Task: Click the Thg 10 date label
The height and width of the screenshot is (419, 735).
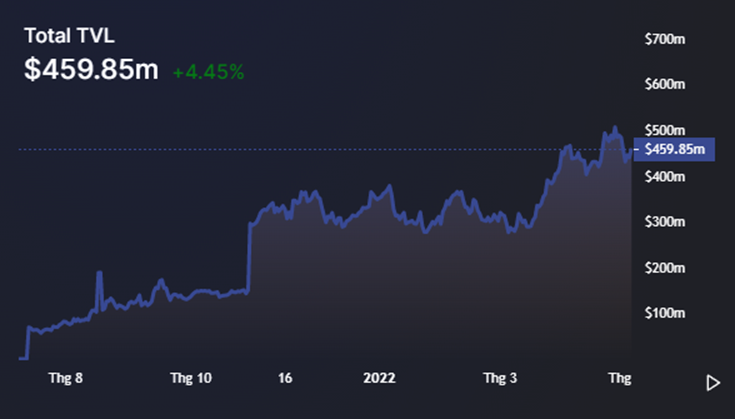Action: [191, 378]
